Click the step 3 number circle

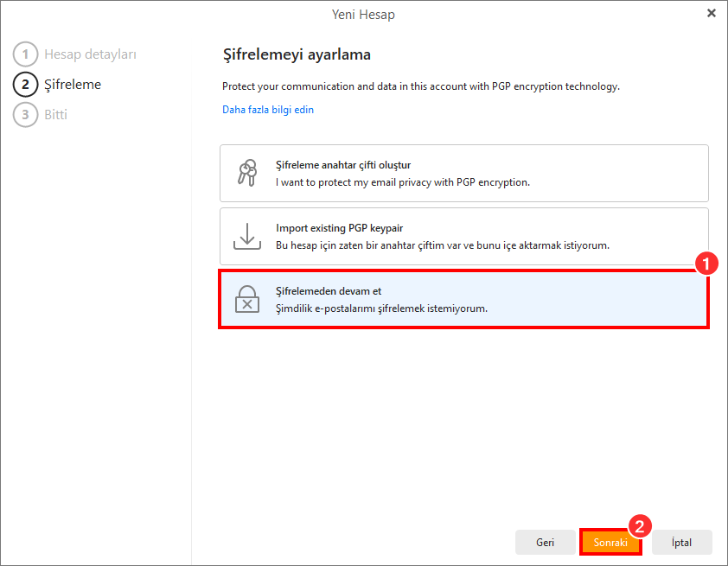point(25,114)
